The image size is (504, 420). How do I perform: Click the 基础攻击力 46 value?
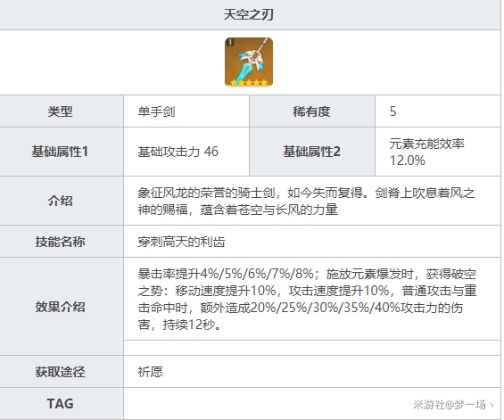[178, 152]
